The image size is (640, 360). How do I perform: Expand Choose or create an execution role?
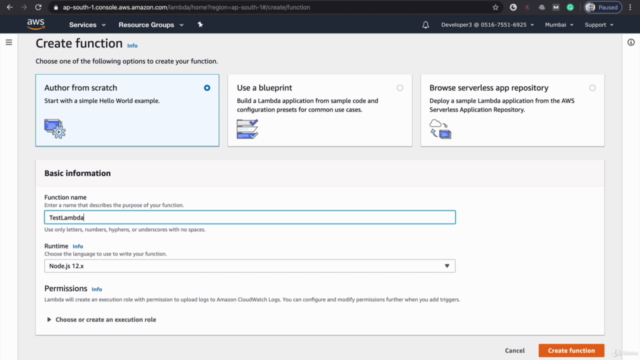102,320
